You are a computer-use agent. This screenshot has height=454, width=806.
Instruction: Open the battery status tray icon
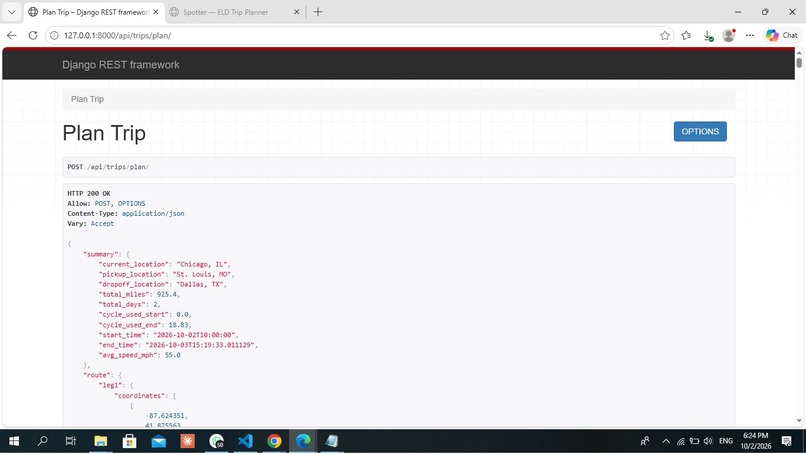coord(694,441)
